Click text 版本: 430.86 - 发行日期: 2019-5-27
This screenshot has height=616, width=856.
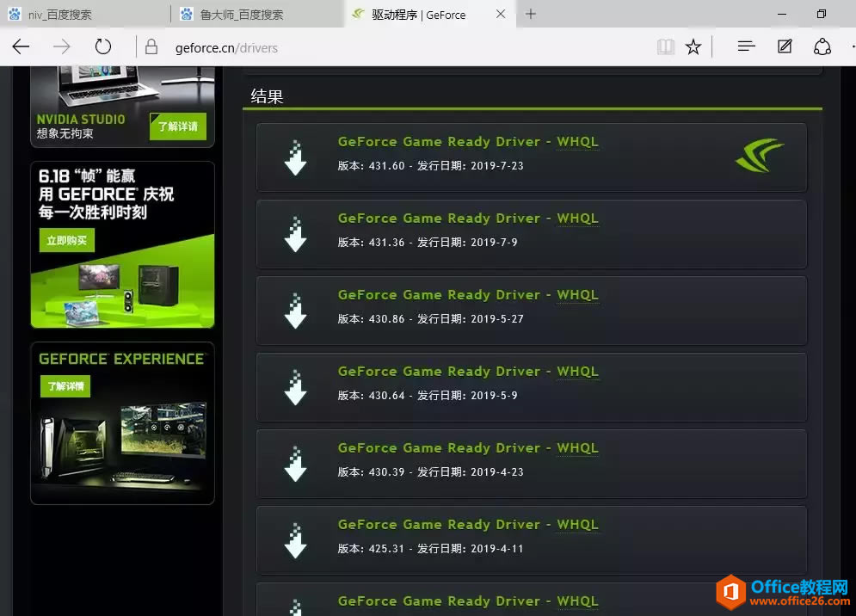click(x=430, y=318)
